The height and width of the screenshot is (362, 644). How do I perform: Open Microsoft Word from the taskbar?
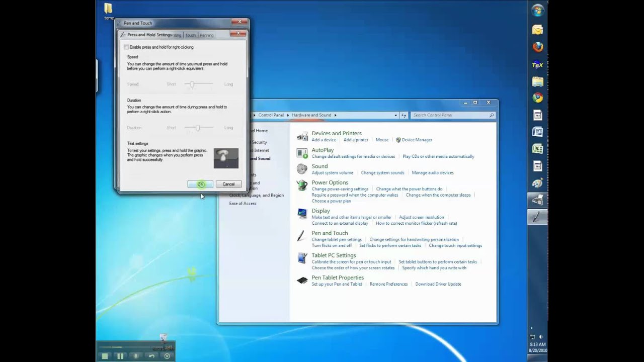click(x=538, y=132)
